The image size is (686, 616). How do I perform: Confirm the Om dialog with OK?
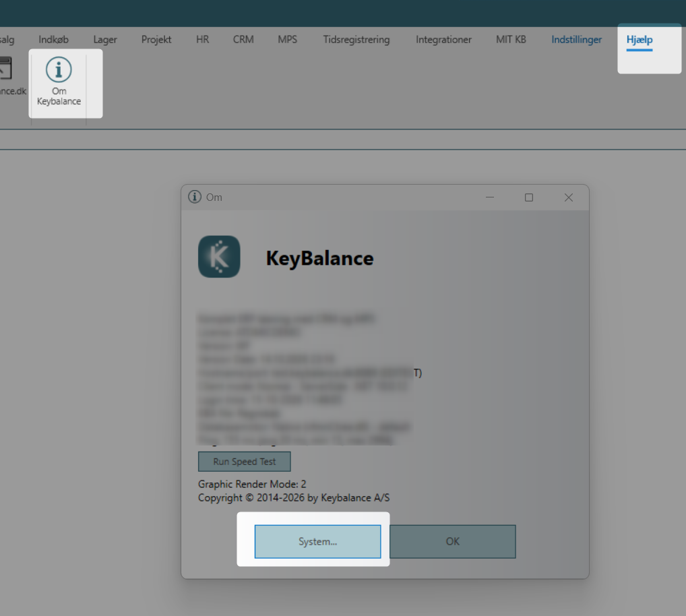(x=452, y=542)
